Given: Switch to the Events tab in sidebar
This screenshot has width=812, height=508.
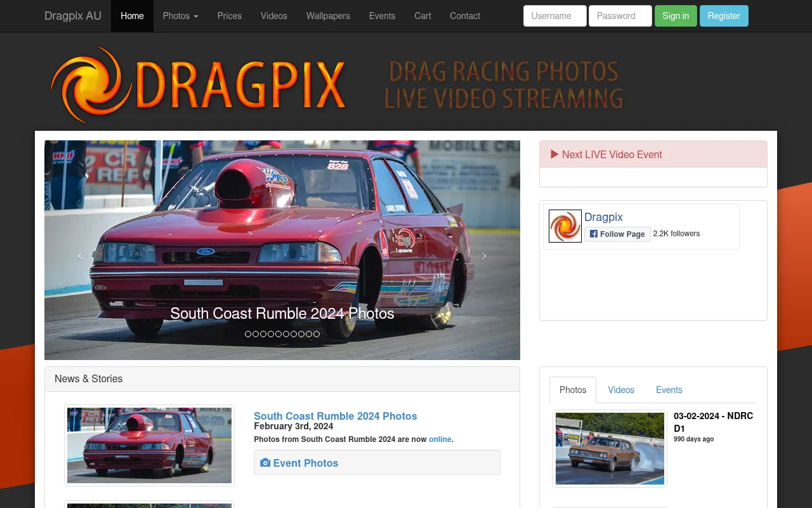Looking at the screenshot, I should click(669, 390).
